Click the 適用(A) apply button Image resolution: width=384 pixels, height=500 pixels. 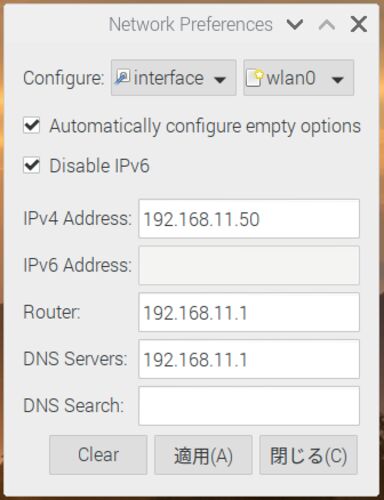pyautogui.click(x=203, y=455)
